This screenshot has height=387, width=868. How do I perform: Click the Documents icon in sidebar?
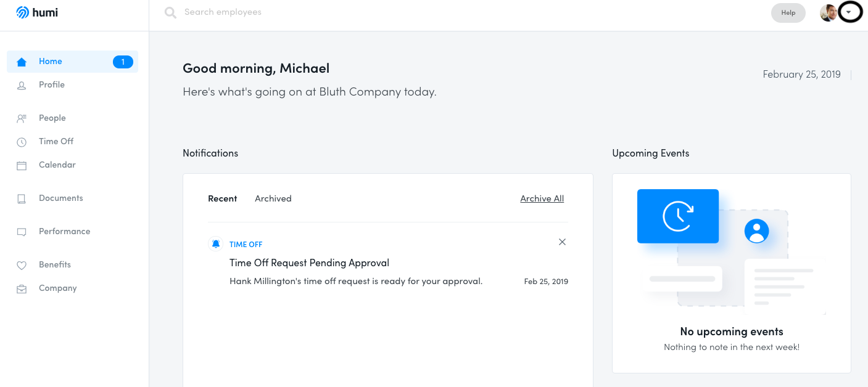click(x=22, y=198)
